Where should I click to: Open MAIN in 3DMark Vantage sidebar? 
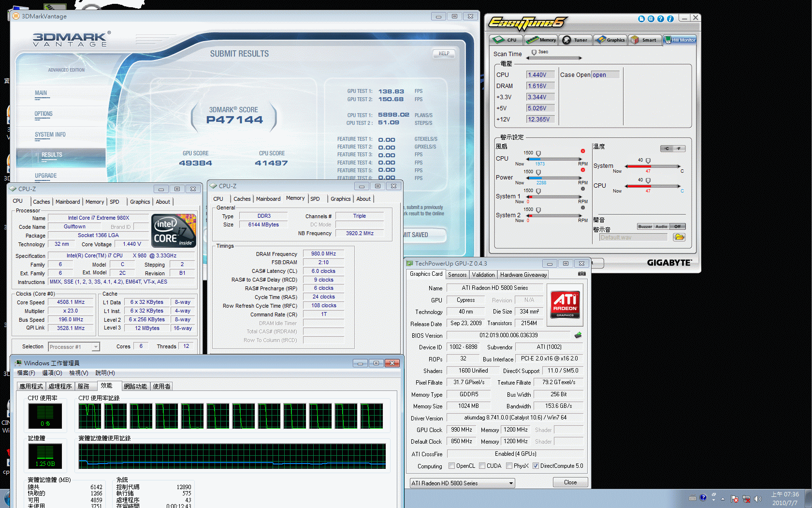pyautogui.click(x=41, y=93)
